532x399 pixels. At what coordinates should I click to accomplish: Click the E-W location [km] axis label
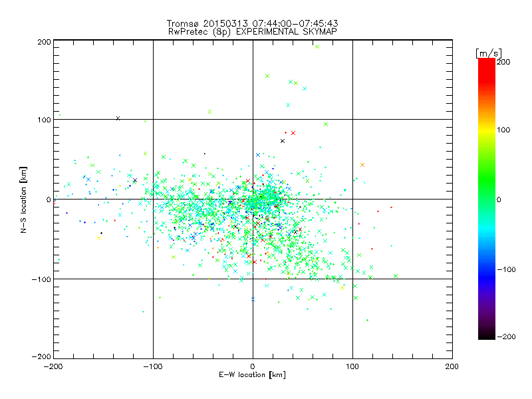(252, 375)
